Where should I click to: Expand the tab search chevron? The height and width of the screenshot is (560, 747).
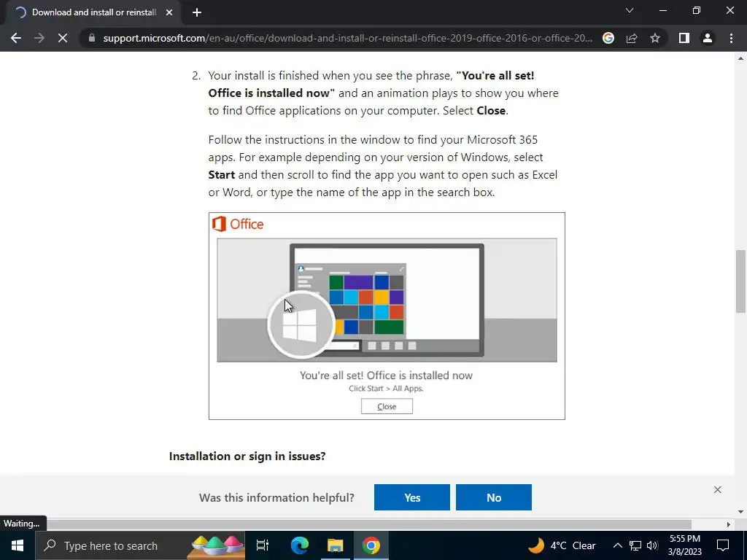tap(630, 10)
